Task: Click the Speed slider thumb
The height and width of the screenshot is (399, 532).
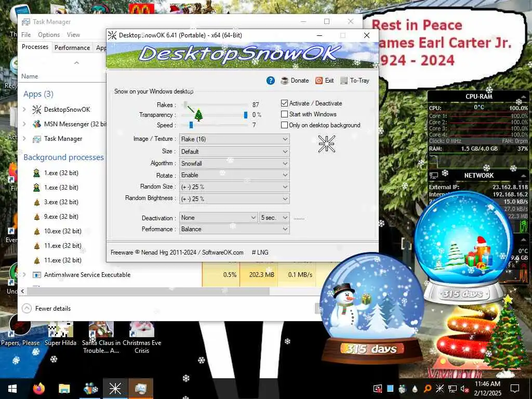Action: (x=191, y=125)
